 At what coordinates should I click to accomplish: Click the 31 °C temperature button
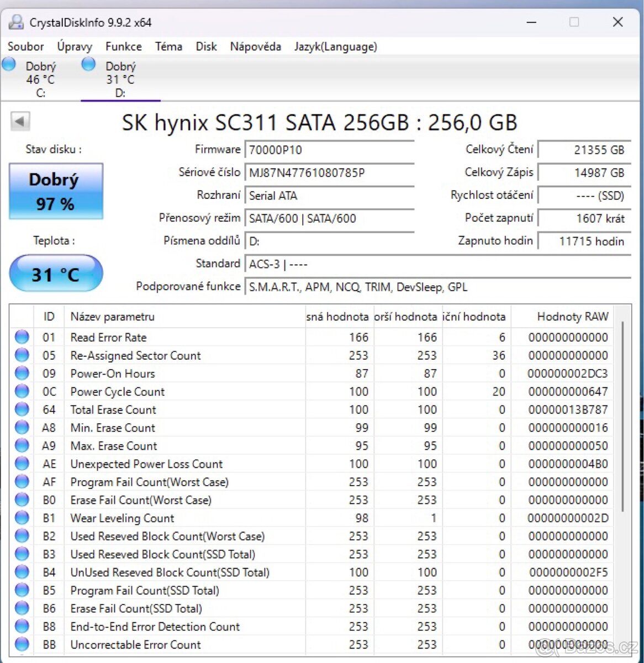pos(56,273)
